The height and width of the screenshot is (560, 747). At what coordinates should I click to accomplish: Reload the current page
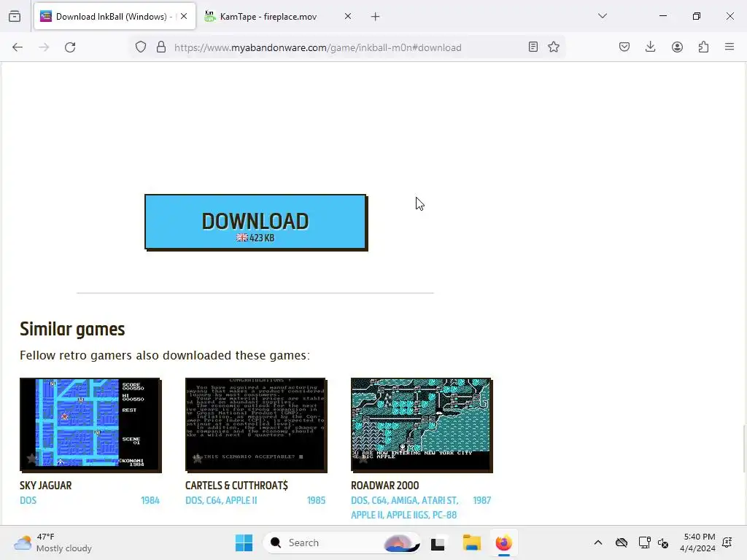70,47
